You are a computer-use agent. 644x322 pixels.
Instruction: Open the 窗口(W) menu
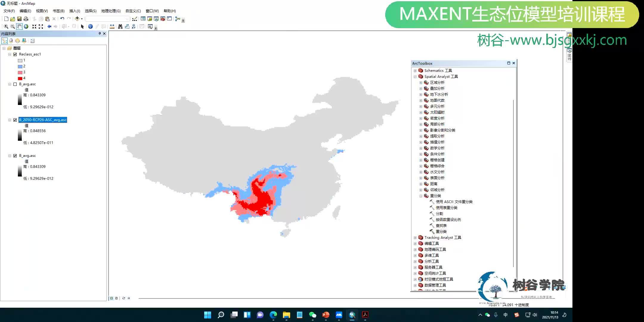[x=152, y=11]
